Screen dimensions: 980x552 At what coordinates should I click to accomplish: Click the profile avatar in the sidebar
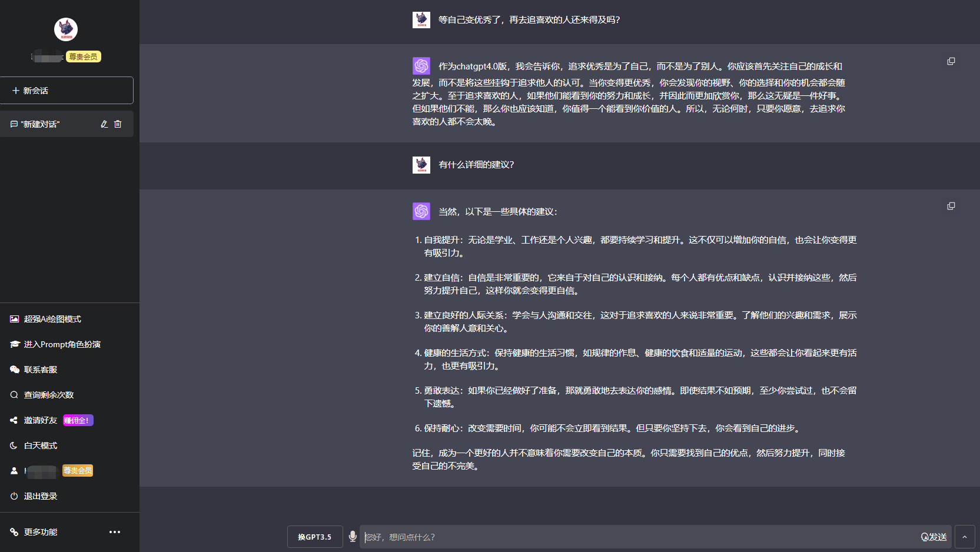(66, 29)
